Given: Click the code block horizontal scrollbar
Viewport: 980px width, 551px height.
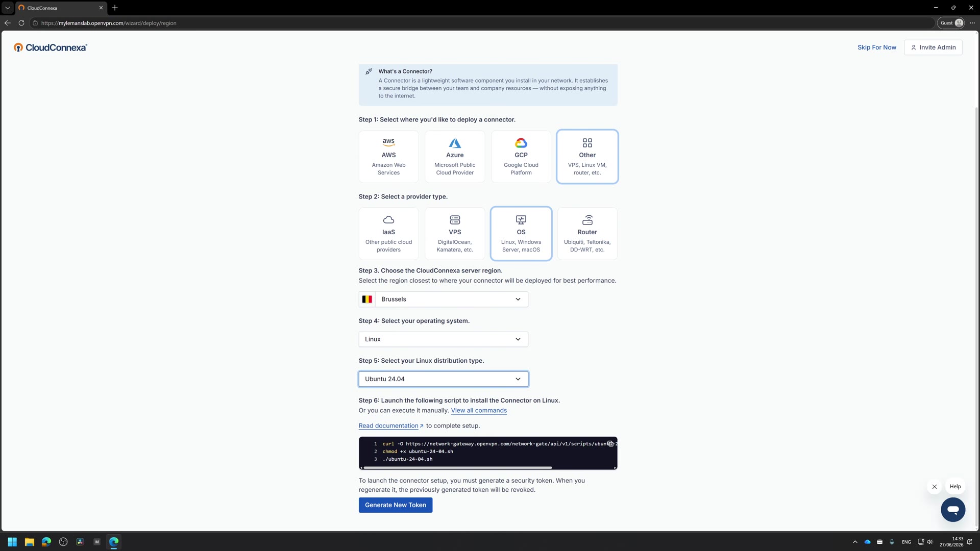Looking at the screenshot, I should click(x=458, y=467).
